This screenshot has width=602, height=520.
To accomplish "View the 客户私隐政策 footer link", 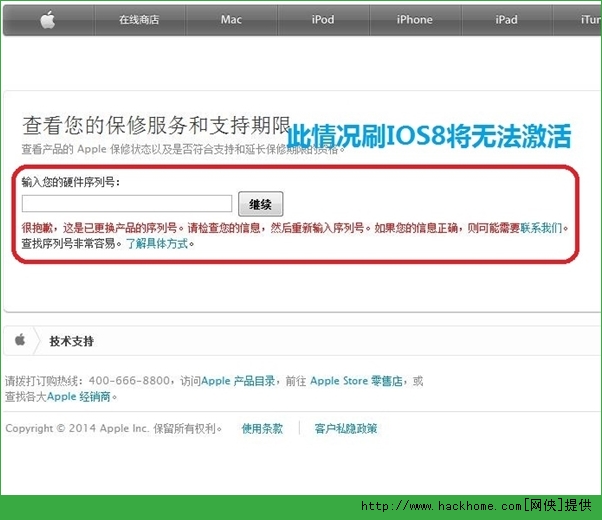I will (x=346, y=428).
